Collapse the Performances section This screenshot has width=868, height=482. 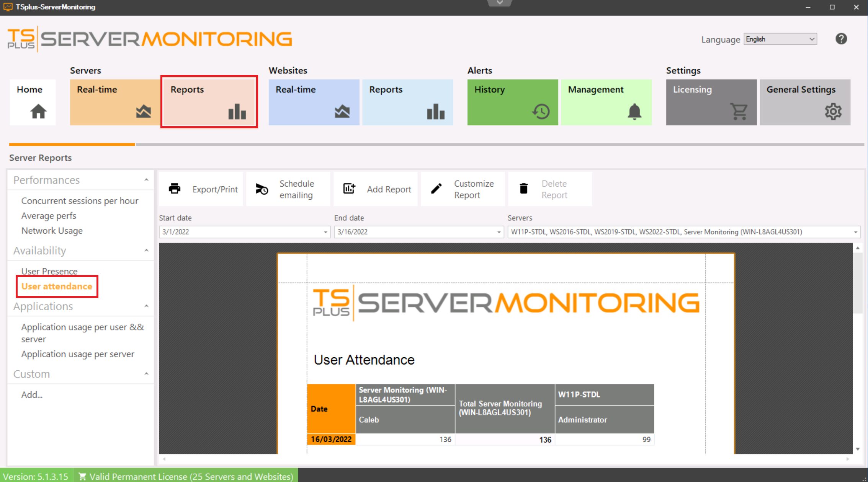tap(146, 179)
